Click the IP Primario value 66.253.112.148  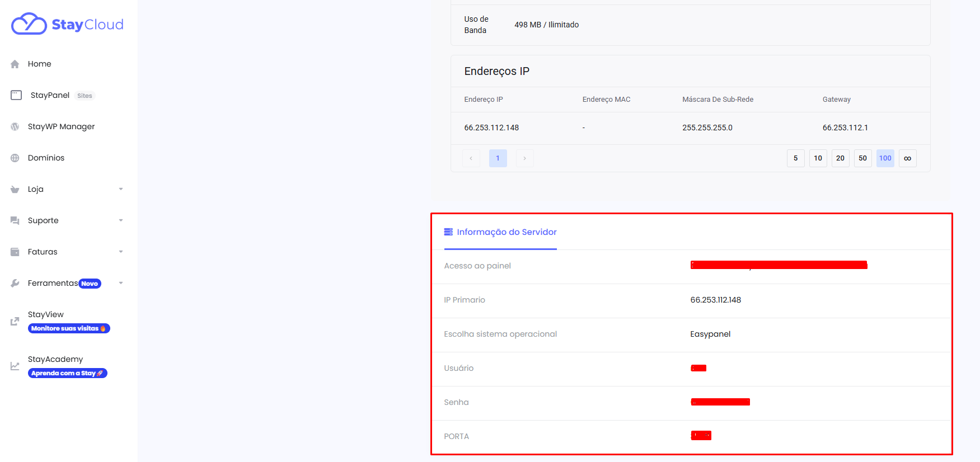[x=716, y=300]
